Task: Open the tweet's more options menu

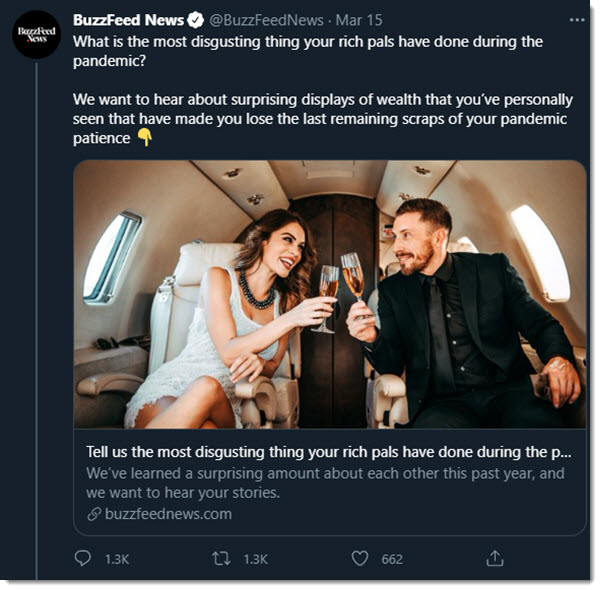Action: 576,20
